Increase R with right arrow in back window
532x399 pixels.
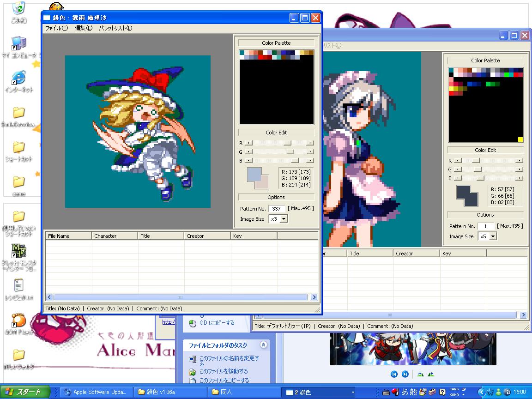pyautogui.click(x=520, y=161)
